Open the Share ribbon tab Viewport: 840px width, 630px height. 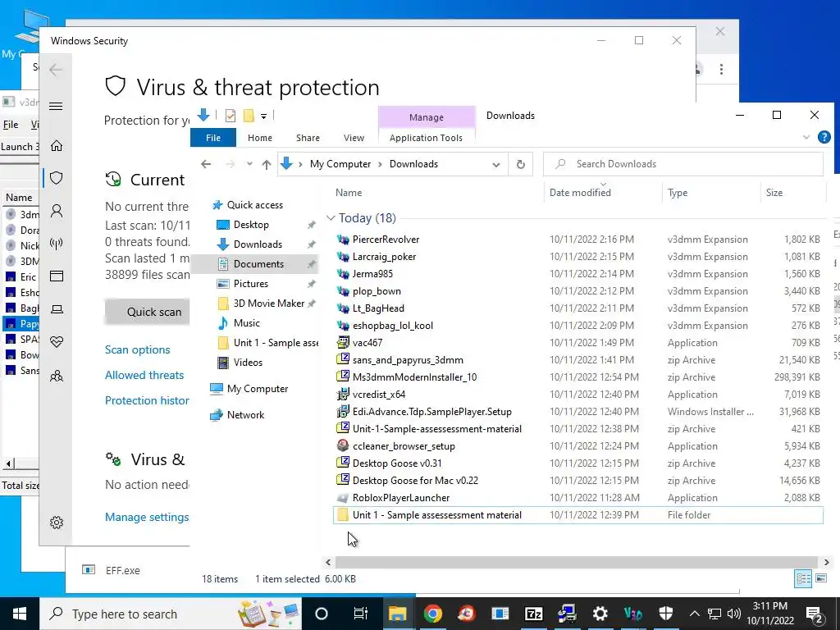pyautogui.click(x=308, y=138)
